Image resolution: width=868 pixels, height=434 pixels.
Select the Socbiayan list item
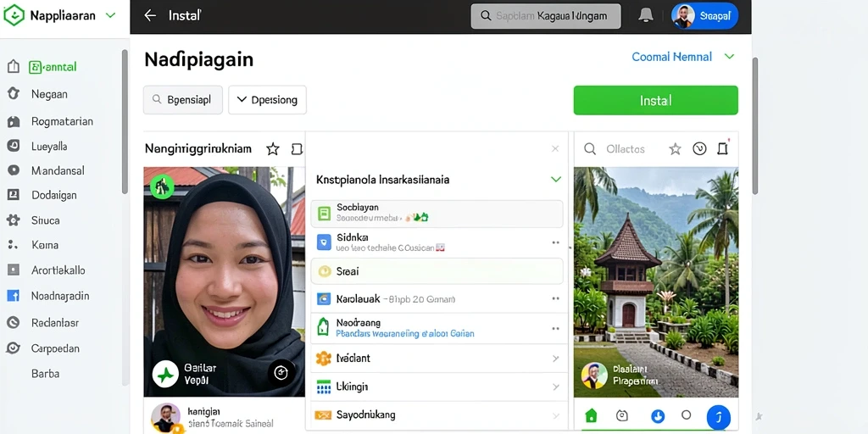[437, 213]
